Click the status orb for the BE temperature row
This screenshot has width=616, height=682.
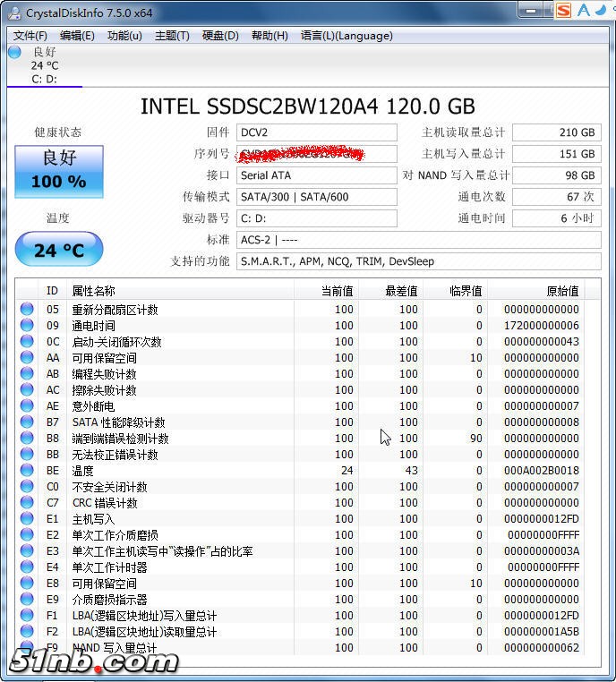point(27,471)
